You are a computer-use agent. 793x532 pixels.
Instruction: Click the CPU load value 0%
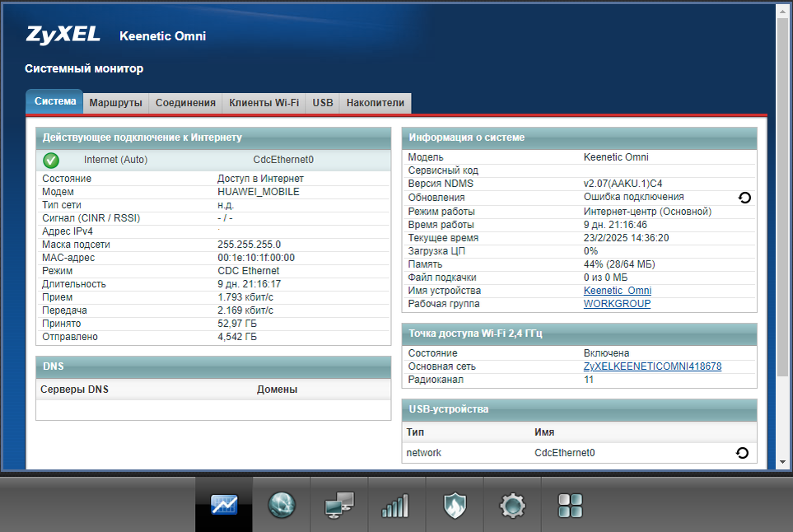(x=590, y=251)
